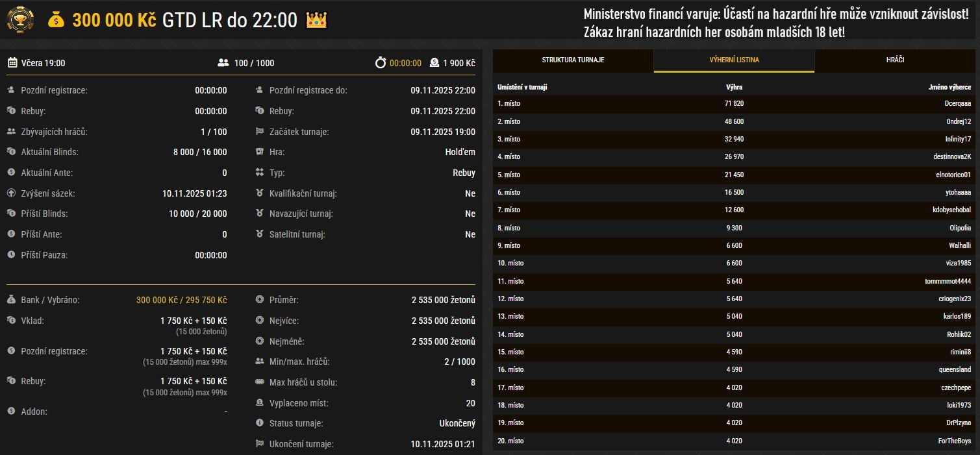
Task: Click the icon next to Typ
Action: (260, 173)
